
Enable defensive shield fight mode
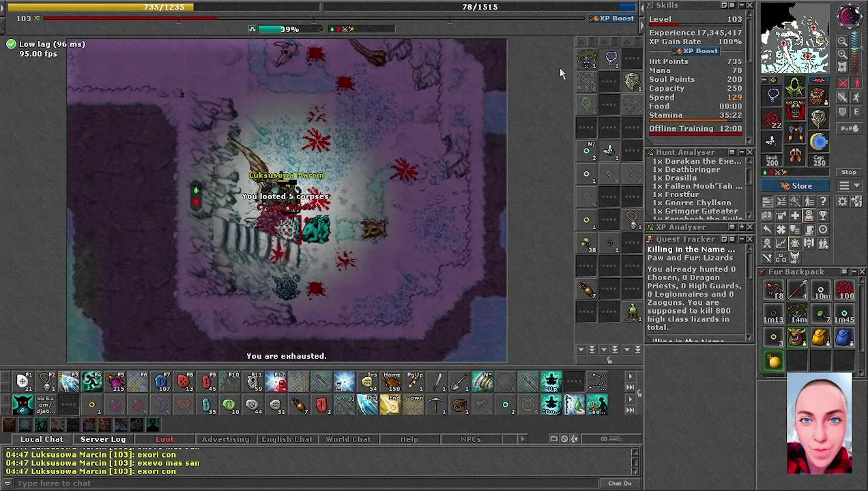(843, 112)
